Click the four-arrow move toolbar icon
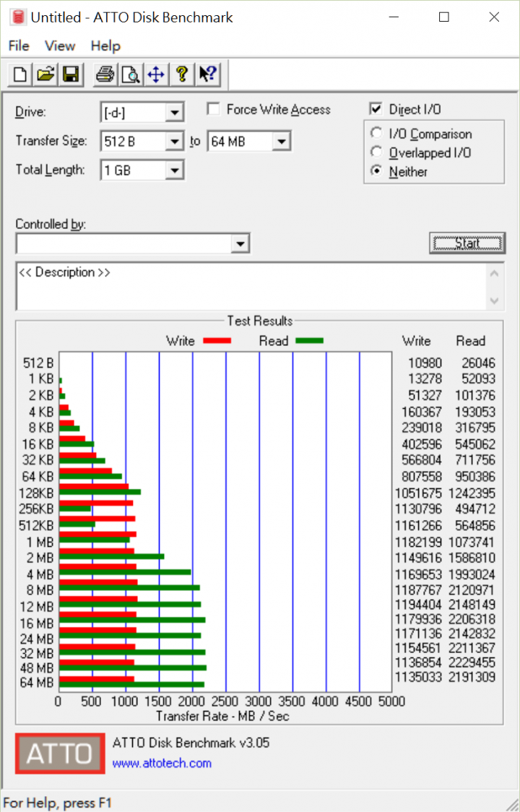Image resolution: width=520 pixels, height=812 pixels. pyautogui.click(x=156, y=74)
